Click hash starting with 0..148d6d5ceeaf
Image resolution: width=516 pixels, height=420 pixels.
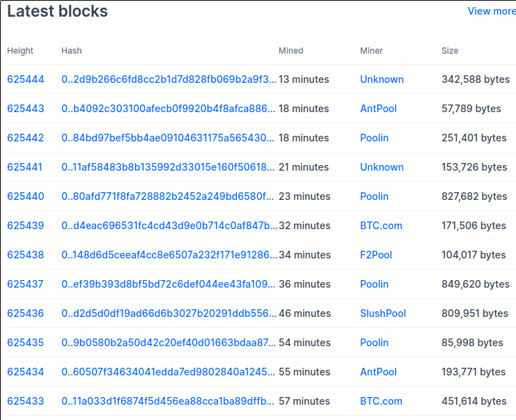pos(169,255)
